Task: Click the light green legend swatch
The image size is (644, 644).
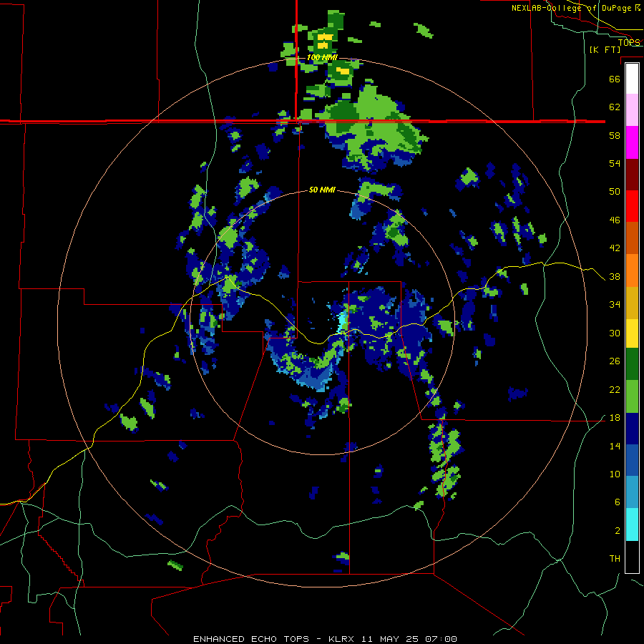Action: click(x=632, y=396)
